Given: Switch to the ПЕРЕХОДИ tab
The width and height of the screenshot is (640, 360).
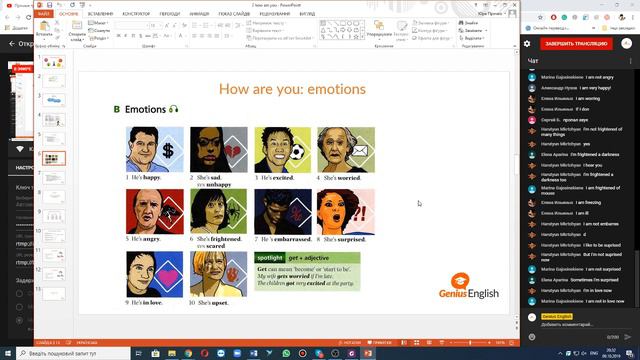Looking at the screenshot, I should (169, 14).
